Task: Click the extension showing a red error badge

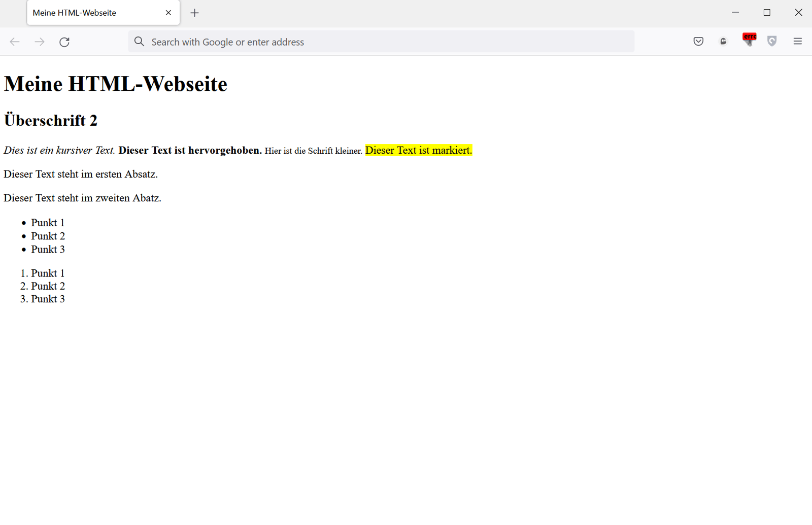Action: (749, 42)
